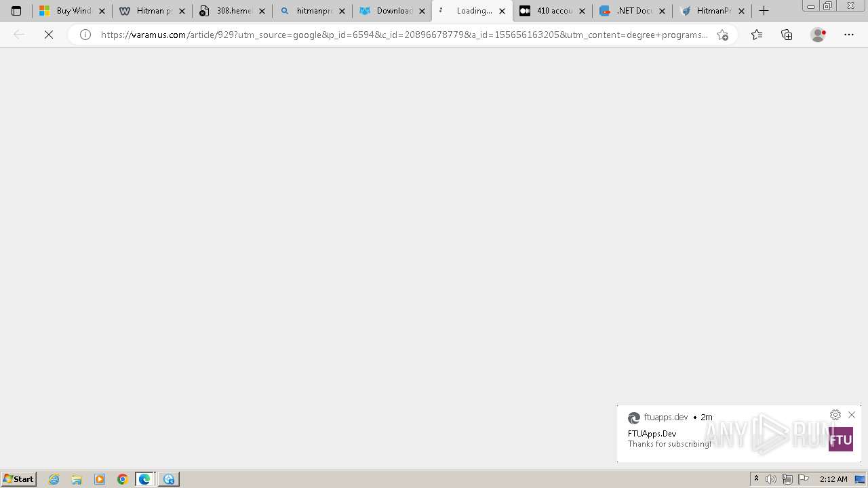Open a new tab with plus button
Image resolution: width=868 pixels, height=488 pixels.
tap(764, 11)
